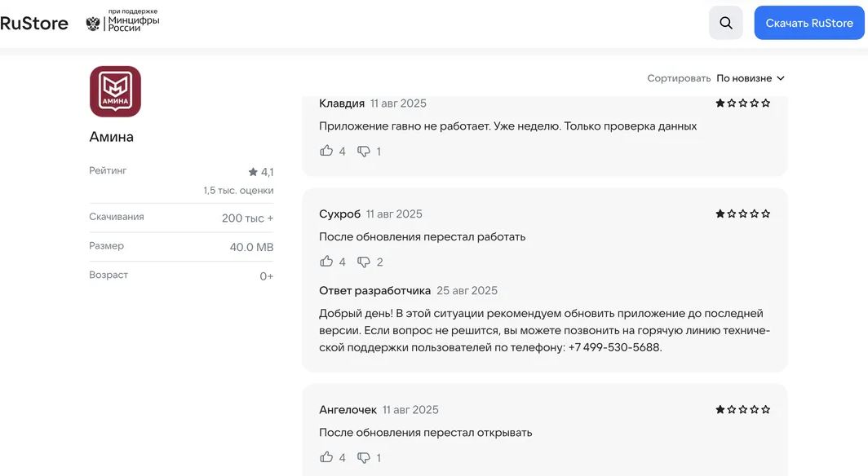Thumbs down Сухроб's review
Viewport: 868px width, 476px height.
point(364,262)
